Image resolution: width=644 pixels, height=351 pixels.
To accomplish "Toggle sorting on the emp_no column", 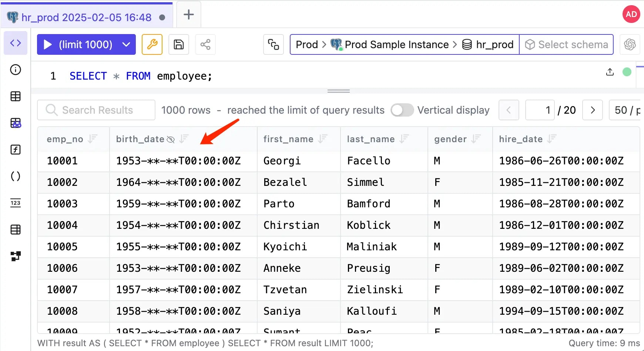I will [92, 139].
